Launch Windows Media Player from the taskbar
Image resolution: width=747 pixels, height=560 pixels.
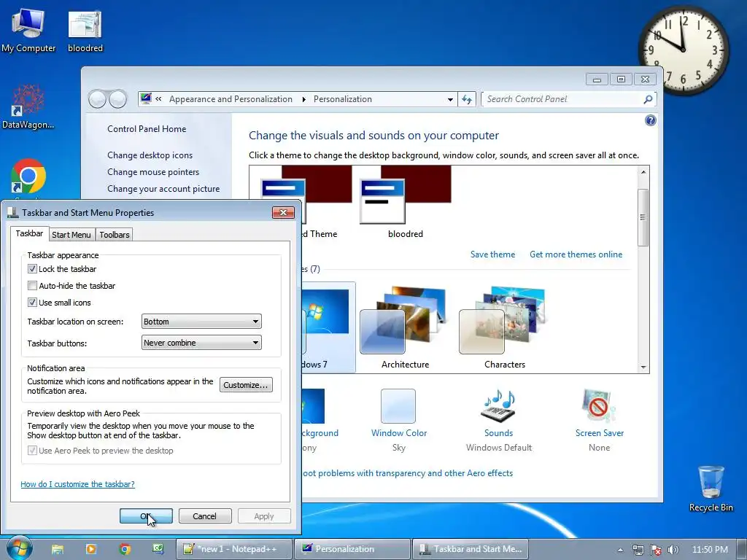(91, 549)
